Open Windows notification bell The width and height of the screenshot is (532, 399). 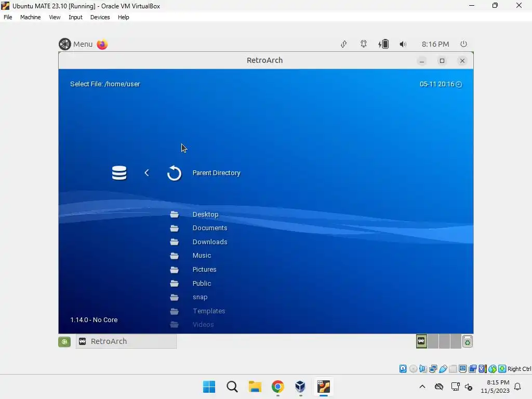(x=518, y=387)
